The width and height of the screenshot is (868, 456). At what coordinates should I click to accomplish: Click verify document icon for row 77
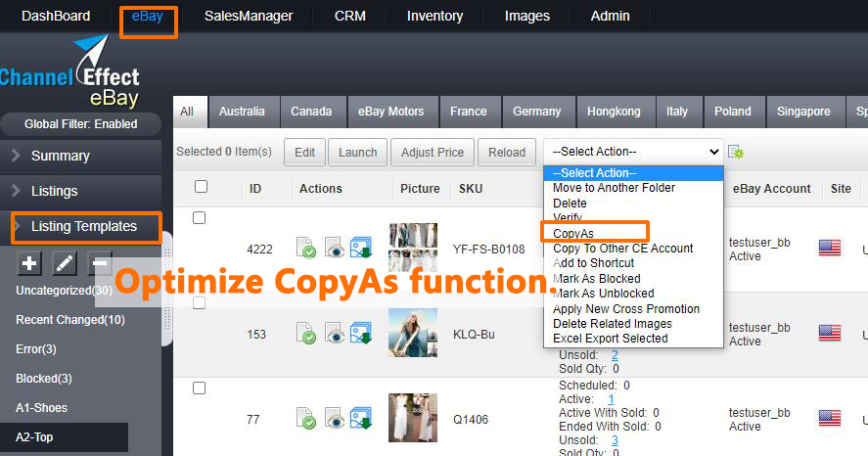coord(305,419)
